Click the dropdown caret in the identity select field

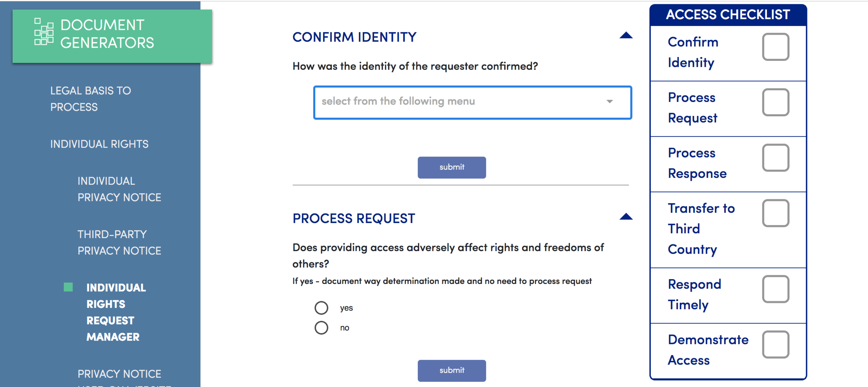[609, 102]
